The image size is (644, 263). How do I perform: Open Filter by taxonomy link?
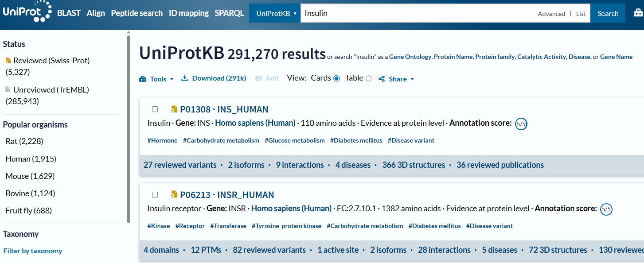(33, 251)
